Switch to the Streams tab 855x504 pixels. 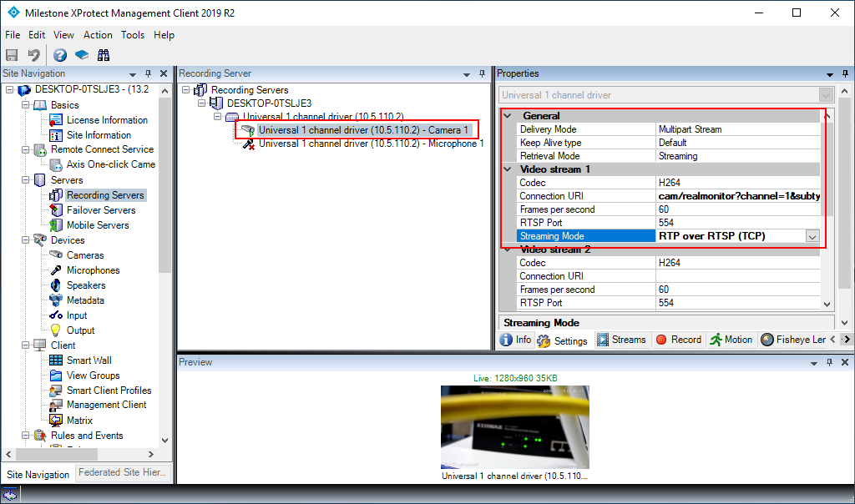point(621,340)
